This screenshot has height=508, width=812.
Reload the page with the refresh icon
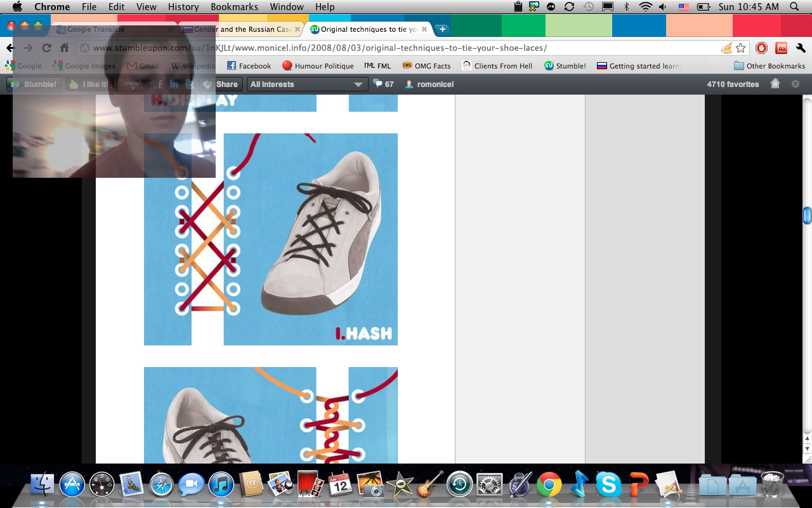(x=46, y=48)
